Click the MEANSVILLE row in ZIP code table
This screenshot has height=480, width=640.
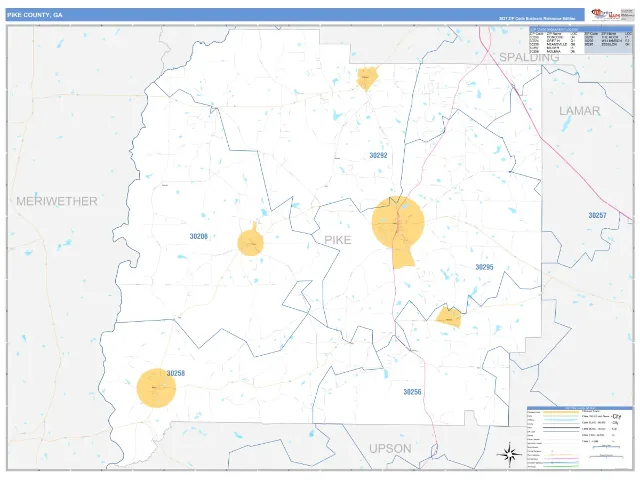pos(552,44)
